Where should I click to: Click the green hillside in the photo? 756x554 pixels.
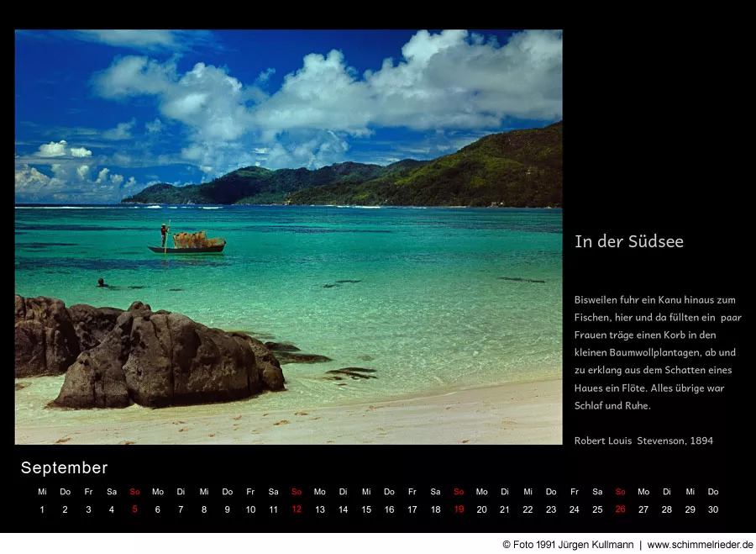point(470,172)
